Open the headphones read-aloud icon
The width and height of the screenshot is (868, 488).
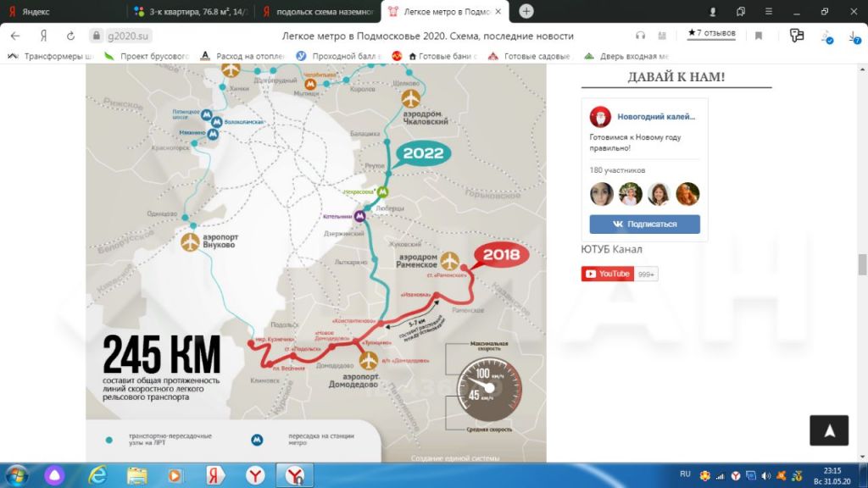point(641,36)
